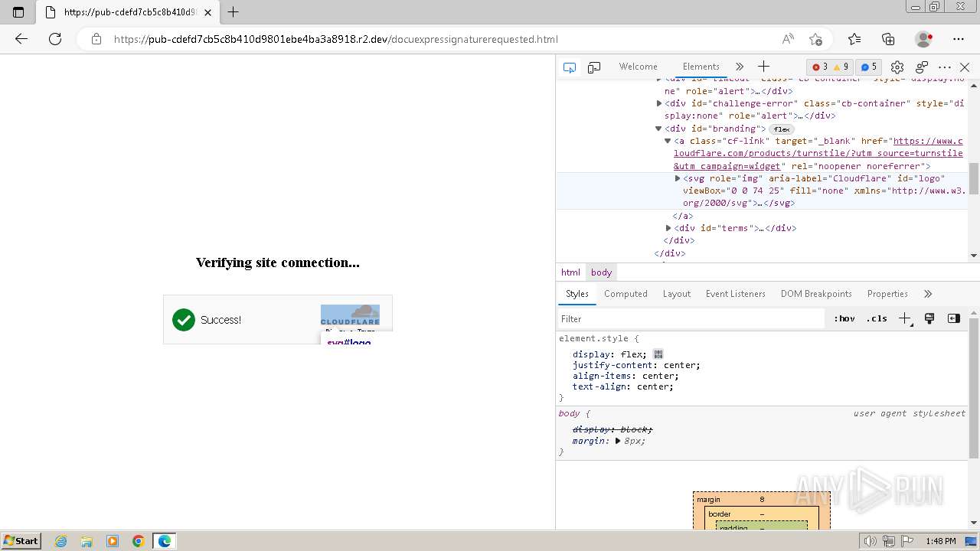Add this page to favorites star
Screen dimensions: 980x551
pos(815,39)
